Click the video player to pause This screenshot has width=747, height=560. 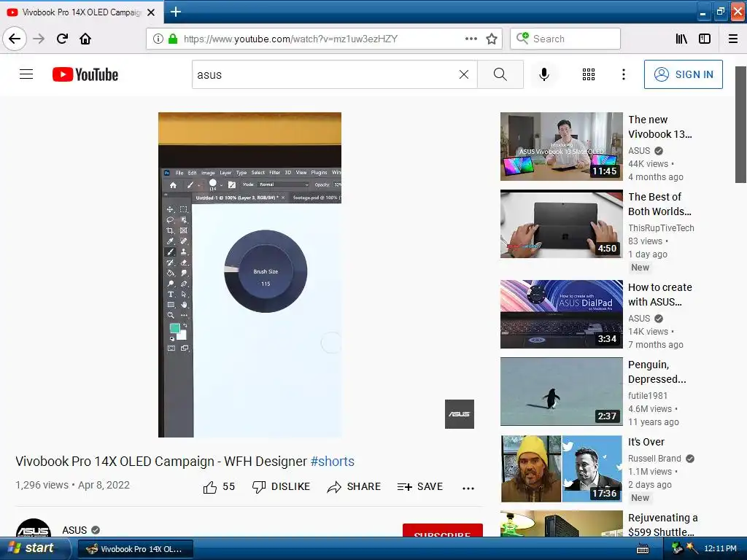(x=249, y=275)
